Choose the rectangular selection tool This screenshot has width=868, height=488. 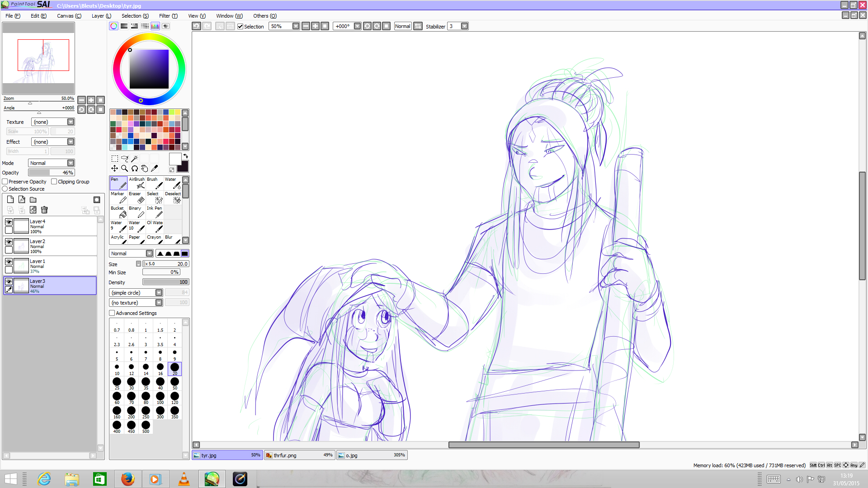click(115, 159)
